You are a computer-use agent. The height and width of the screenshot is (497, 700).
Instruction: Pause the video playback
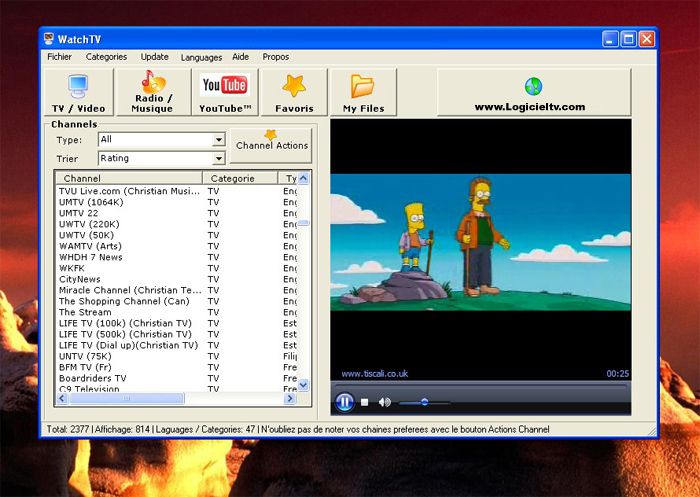coord(344,402)
